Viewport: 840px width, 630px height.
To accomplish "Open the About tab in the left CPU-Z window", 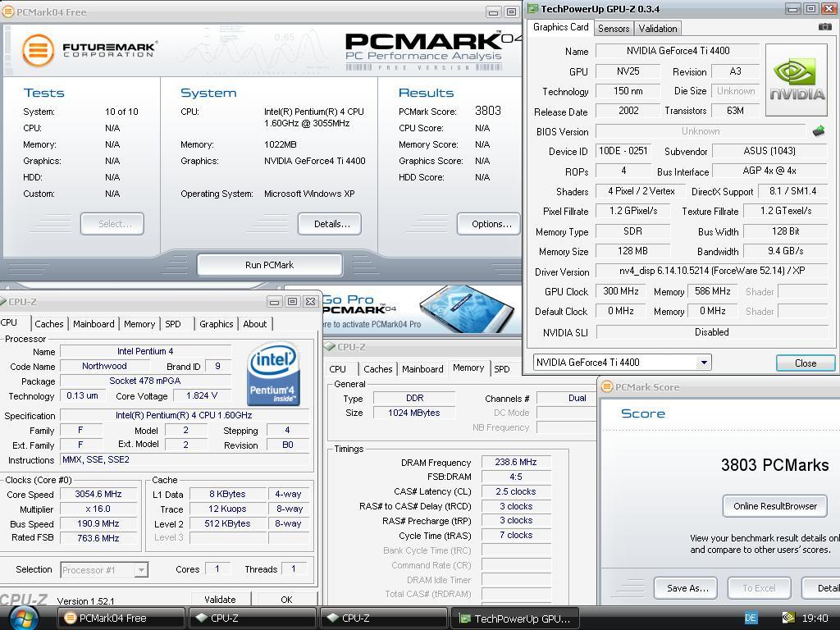I will (x=255, y=324).
